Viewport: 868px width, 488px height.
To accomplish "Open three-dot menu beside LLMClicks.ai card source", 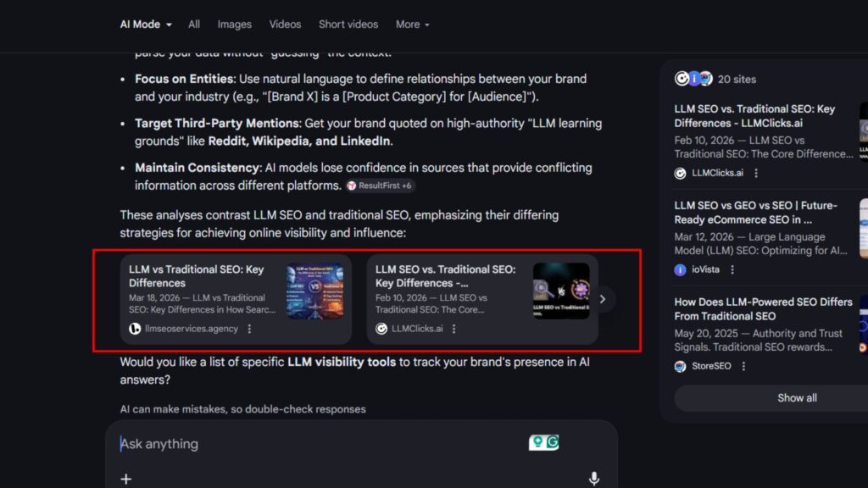I will tap(453, 329).
